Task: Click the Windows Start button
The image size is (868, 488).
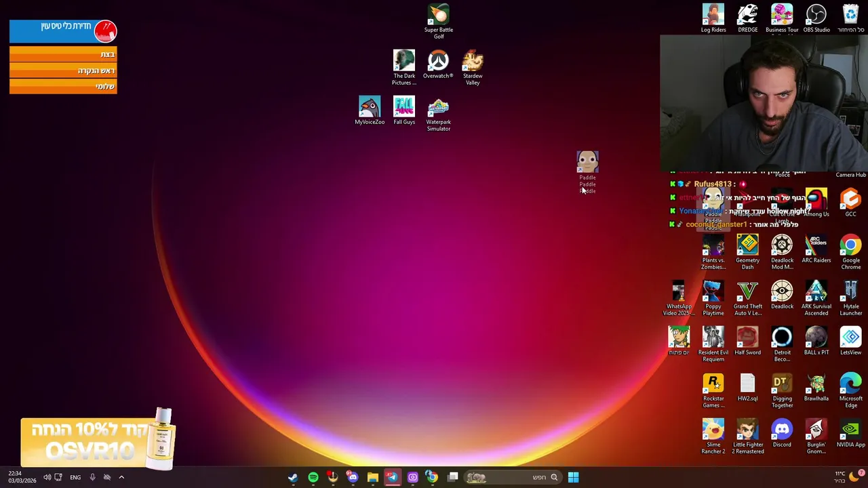Action: tap(573, 477)
